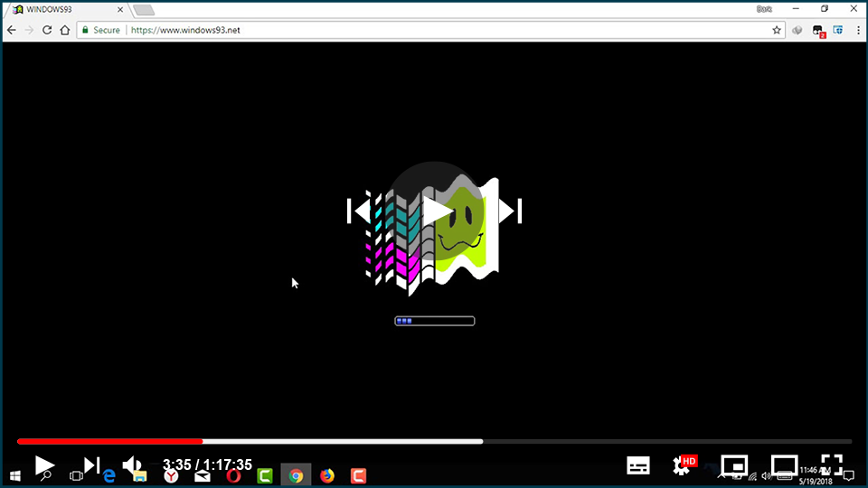Toggle subtitles/closed captions button

coord(638,465)
